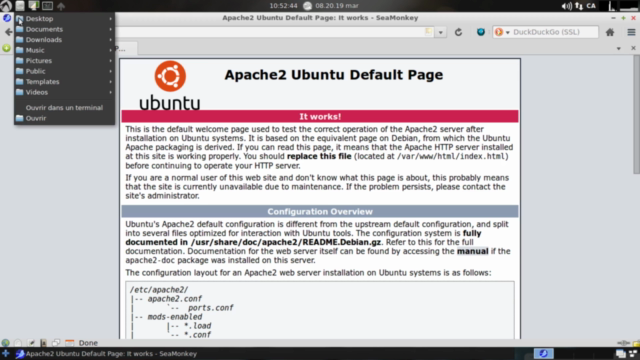Image resolution: width=640 pixels, height=360 pixels.
Task: Go back with the browser back arrow
Action: (x=8, y=32)
